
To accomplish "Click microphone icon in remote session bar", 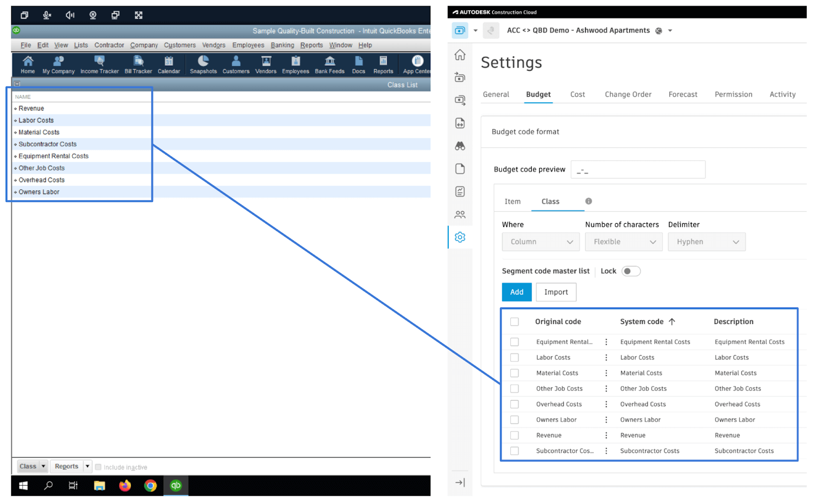I will 47,15.
